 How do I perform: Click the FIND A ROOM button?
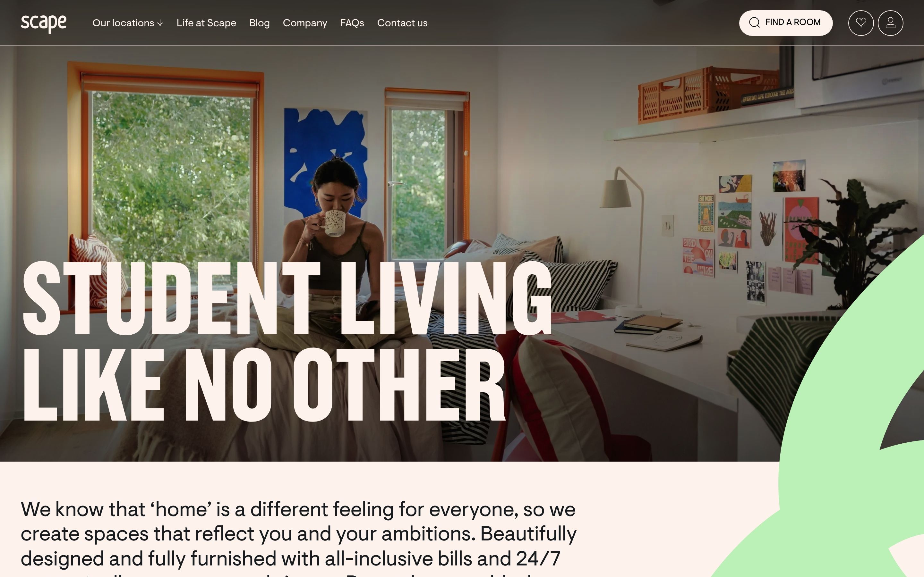coord(786,23)
